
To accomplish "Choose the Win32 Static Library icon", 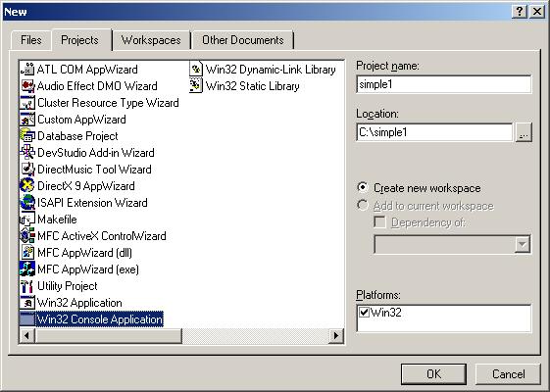I will (196, 86).
